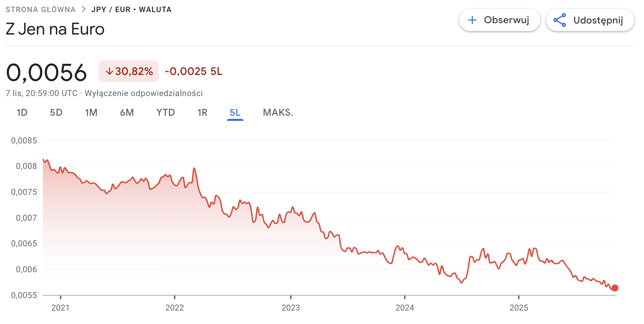Select the 1D time range tab
The image size is (644, 324).
22,113
